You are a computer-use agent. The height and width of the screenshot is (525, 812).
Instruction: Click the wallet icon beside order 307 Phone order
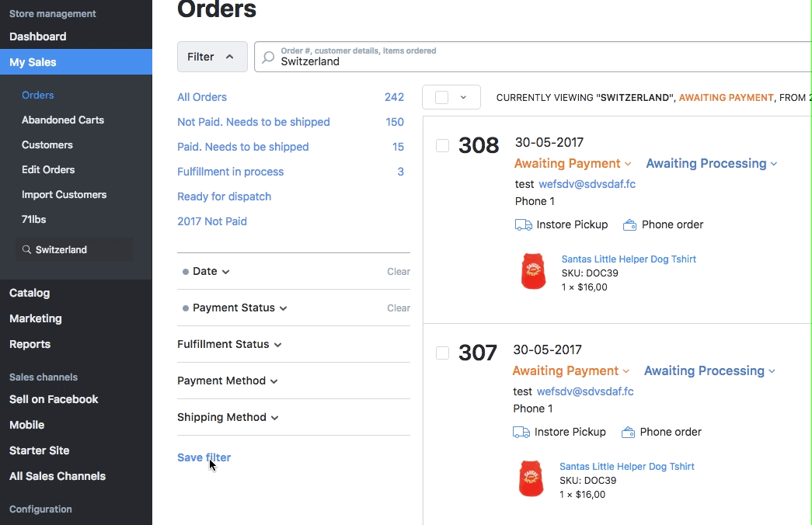[629, 432]
